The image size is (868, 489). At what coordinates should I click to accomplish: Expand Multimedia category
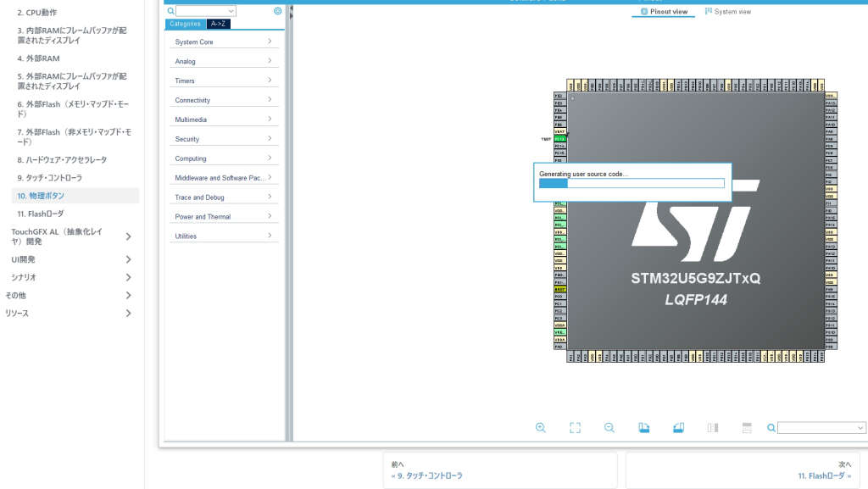[x=224, y=119]
